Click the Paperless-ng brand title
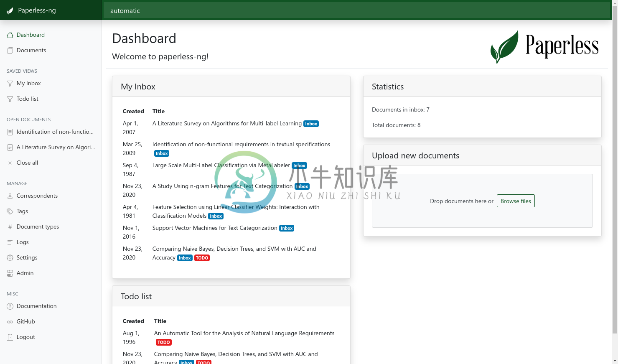The height and width of the screenshot is (364, 618). 37,10
